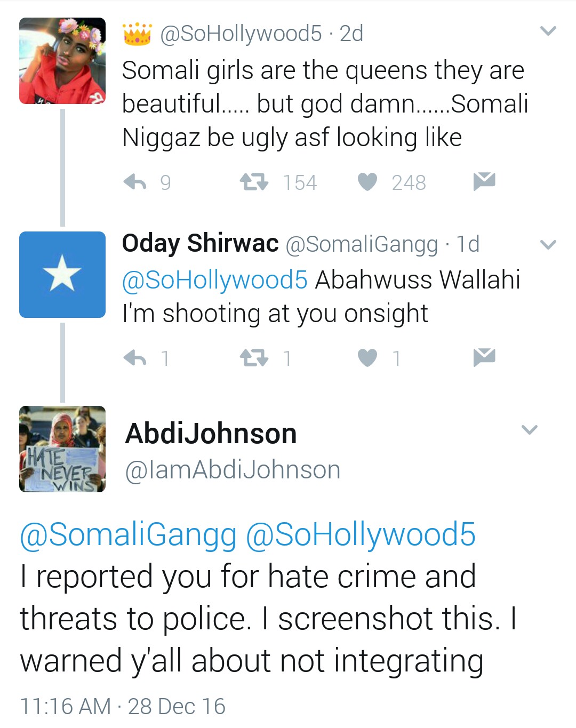Like Oday Shirwac's tweet

367,358
